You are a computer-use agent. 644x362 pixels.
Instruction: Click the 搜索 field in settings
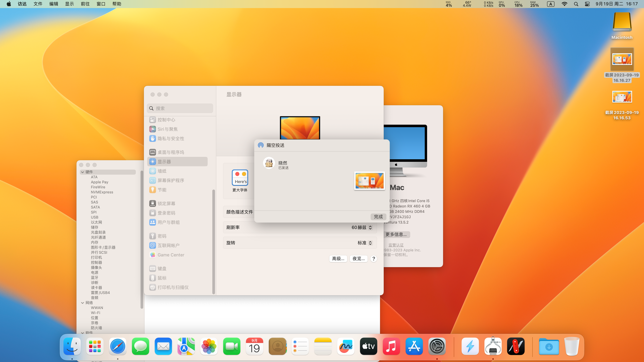pyautogui.click(x=180, y=108)
